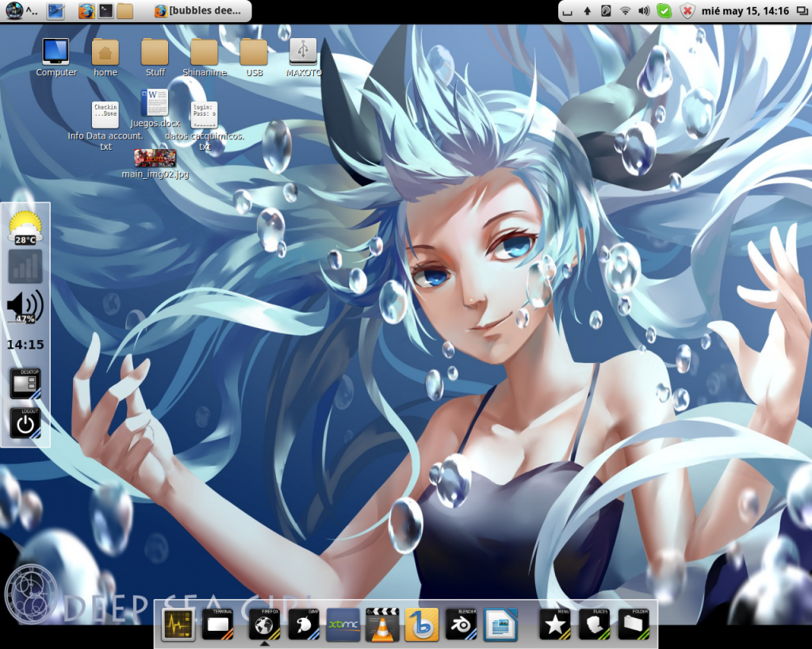Screen dimensions: 812x649
Task: Open the volume control in the tray
Action: 644,11
